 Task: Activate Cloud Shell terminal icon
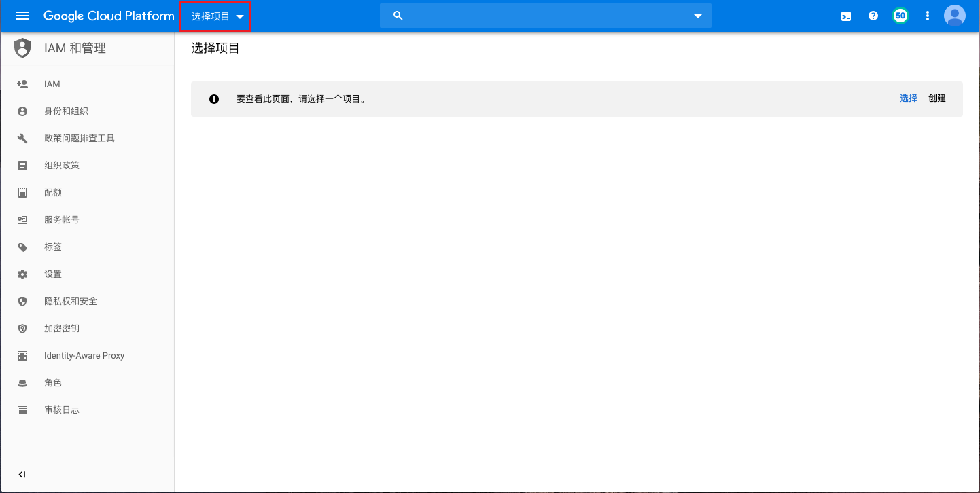click(x=846, y=16)
